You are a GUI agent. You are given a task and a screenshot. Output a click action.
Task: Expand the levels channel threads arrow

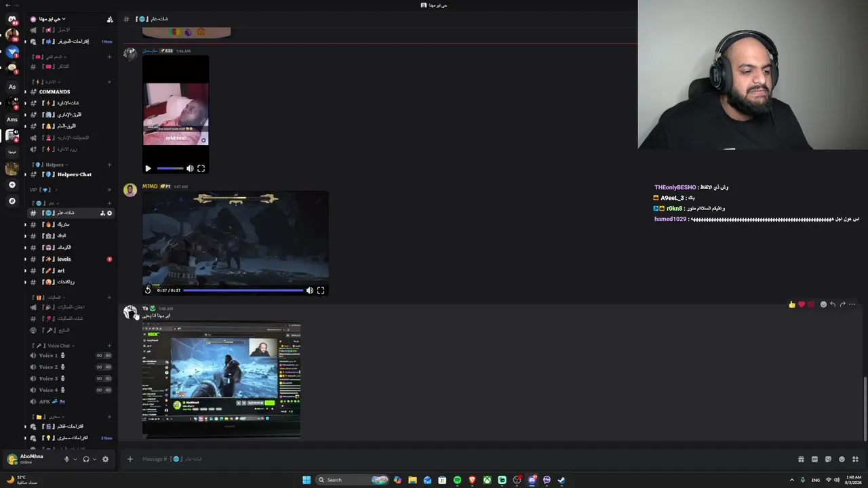point(25,259)
